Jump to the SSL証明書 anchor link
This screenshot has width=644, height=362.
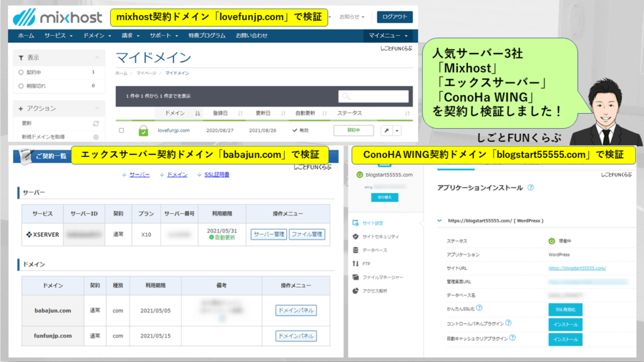pyautogui.click(x=216, y=175)
